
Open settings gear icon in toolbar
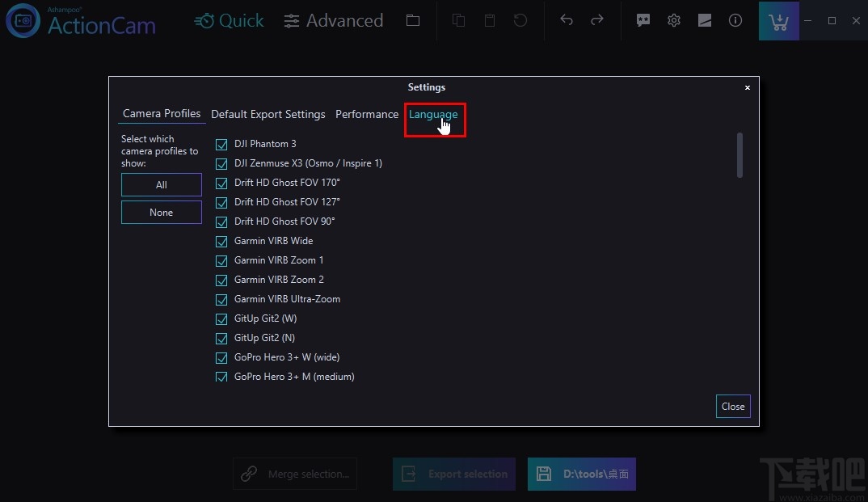point(674,20)
